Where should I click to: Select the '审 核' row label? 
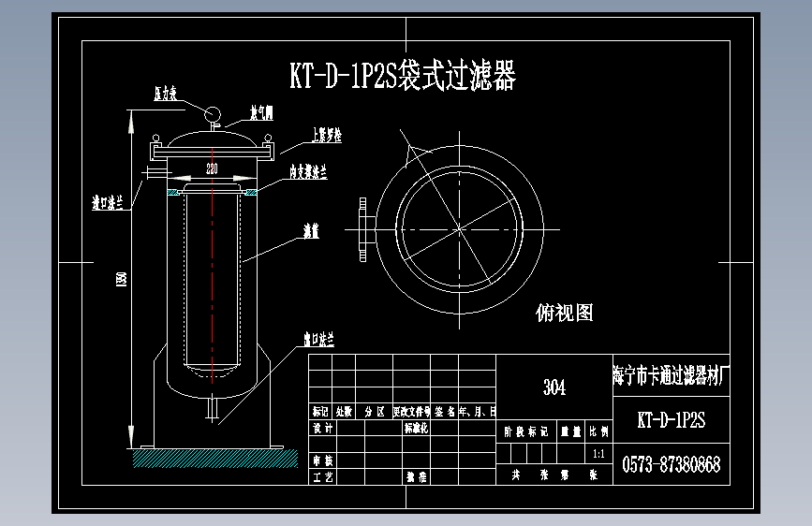coord(322,460)
